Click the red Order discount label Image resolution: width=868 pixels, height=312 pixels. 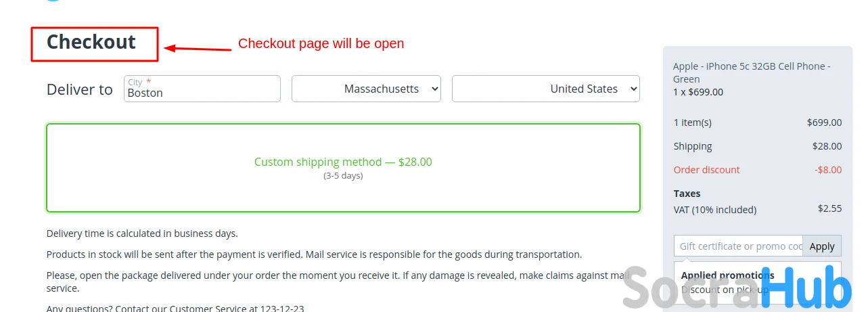pyautogui.click(x=706, y=170)
